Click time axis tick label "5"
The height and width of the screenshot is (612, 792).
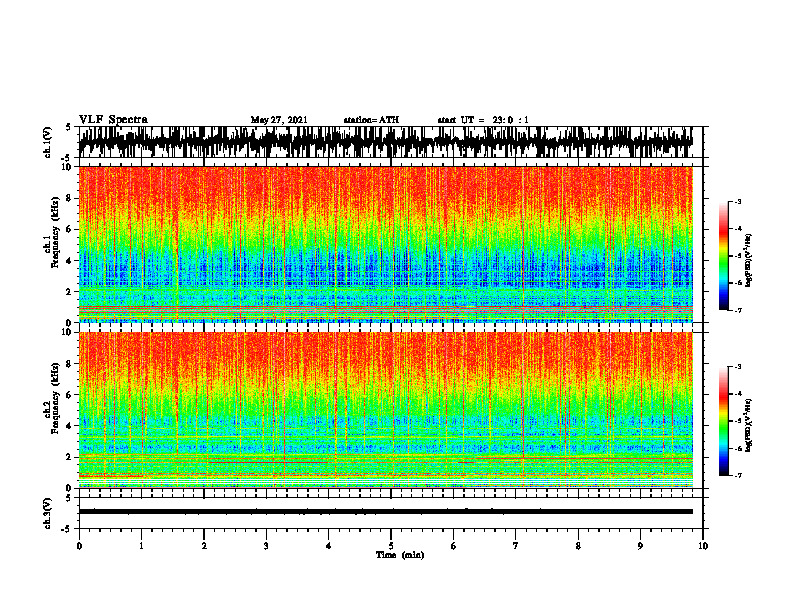(391, 546)
